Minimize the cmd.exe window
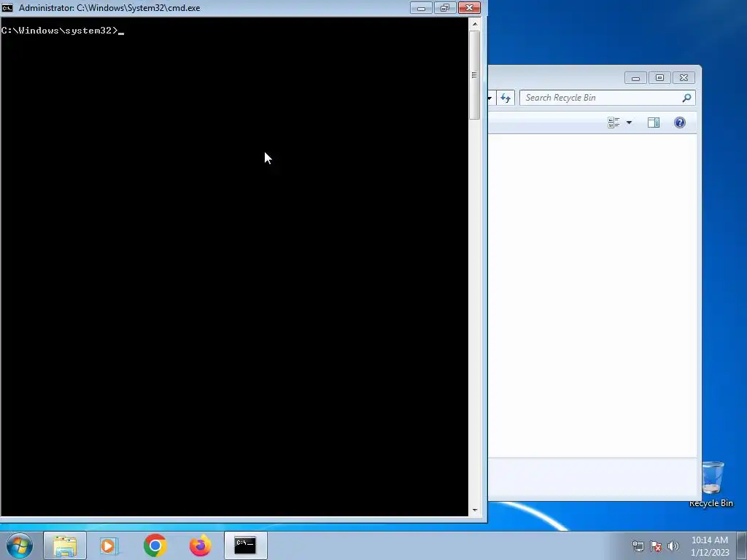Viewport: 747px width, 560px height. [421, 8]
